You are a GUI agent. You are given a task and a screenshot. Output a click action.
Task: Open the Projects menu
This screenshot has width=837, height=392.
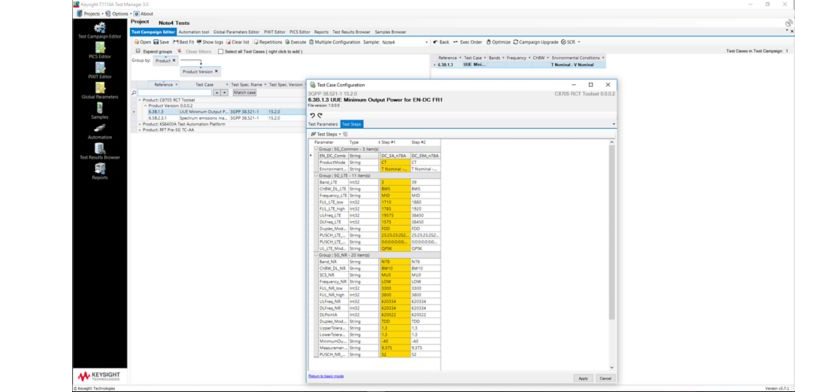(90, 13)
